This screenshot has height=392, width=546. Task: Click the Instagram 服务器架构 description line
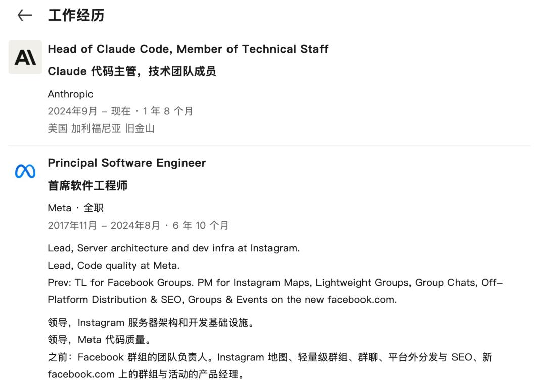(152, 322)
